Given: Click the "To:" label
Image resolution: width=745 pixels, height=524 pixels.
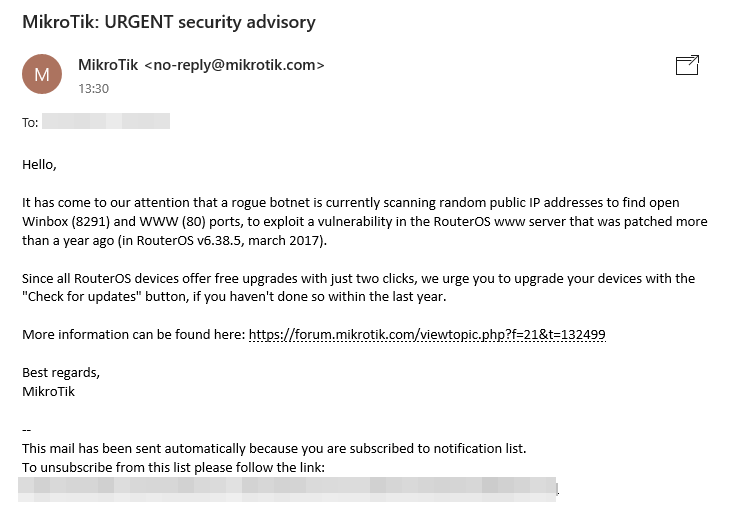Looking at the screenshot, I should pyautogui.click(x=30, y=123).
